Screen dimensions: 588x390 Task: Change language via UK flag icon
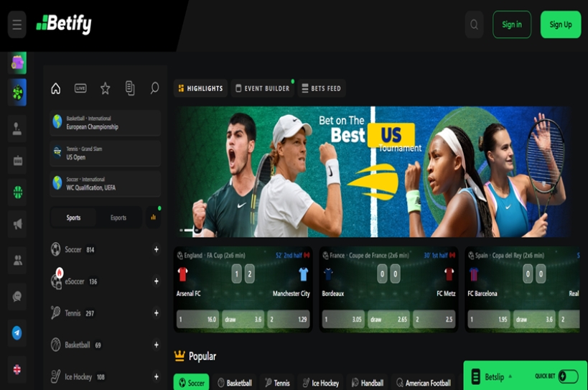17,369
